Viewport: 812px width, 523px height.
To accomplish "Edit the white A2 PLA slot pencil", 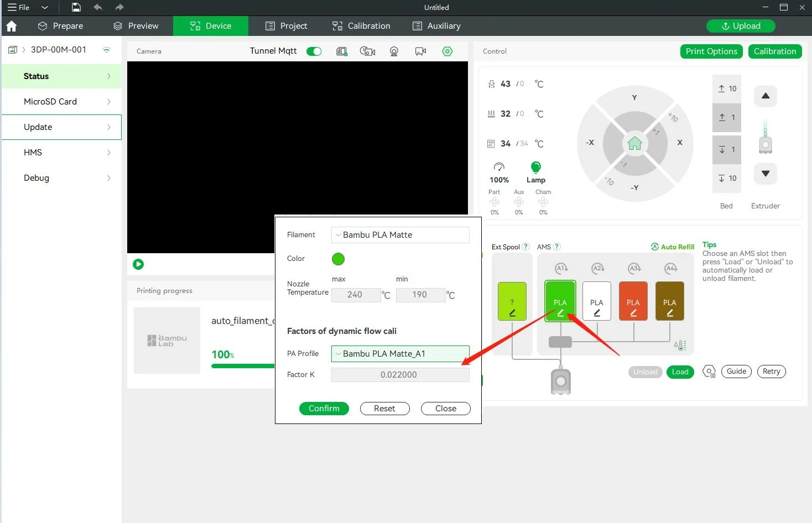I will coord(597,313).
